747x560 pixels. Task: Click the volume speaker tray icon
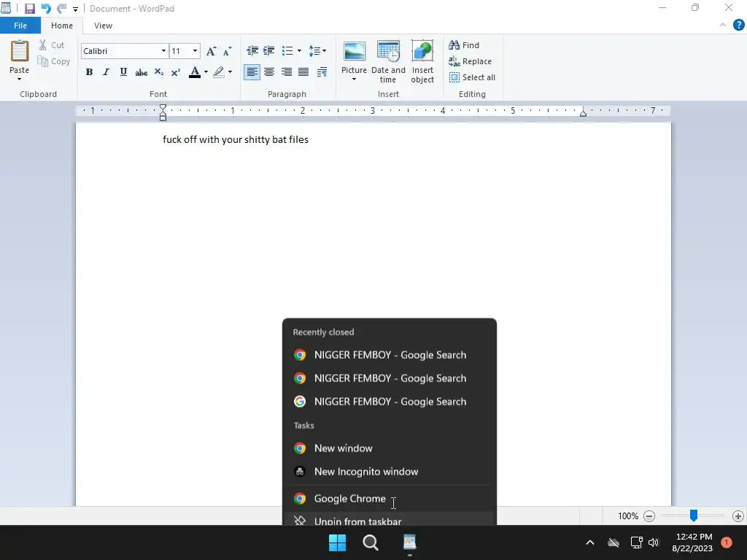coord(654,542)
